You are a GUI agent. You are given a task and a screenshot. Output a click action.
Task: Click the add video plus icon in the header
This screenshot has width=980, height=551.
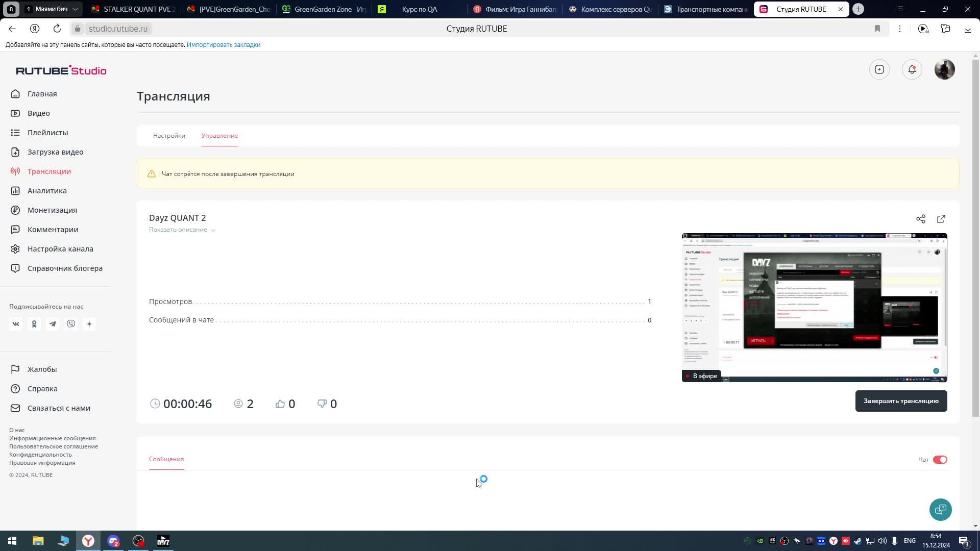tap(879, 69)
